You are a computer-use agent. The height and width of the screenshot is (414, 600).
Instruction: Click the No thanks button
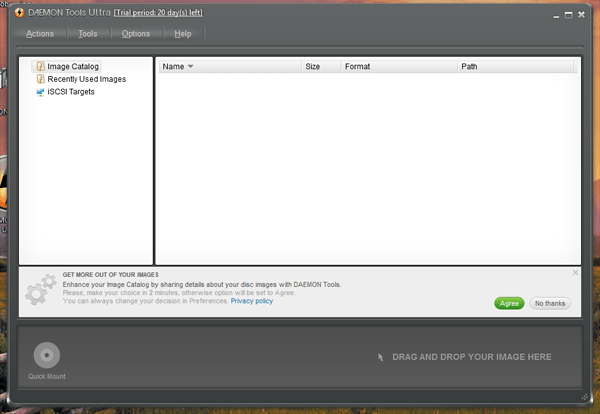(550, 303)
